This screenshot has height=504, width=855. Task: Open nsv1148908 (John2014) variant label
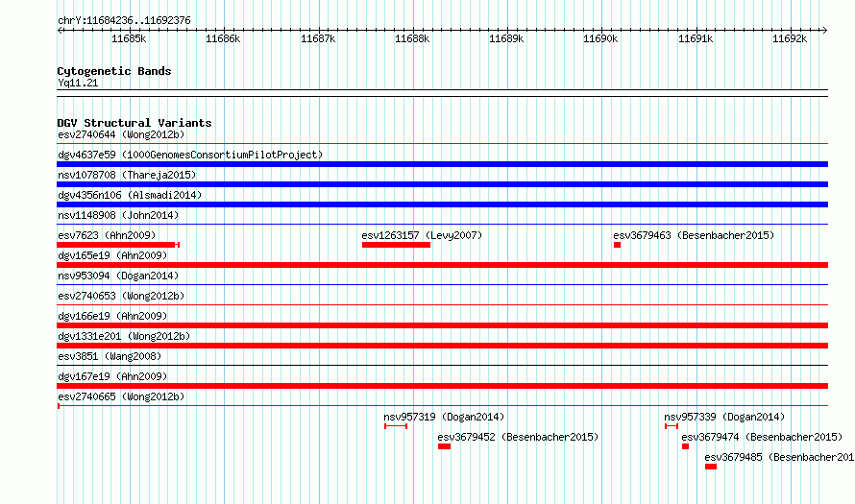118,215
